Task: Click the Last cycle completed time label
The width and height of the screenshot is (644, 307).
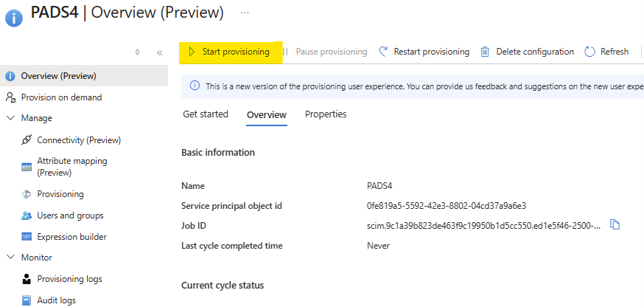Action: (232, 246)
